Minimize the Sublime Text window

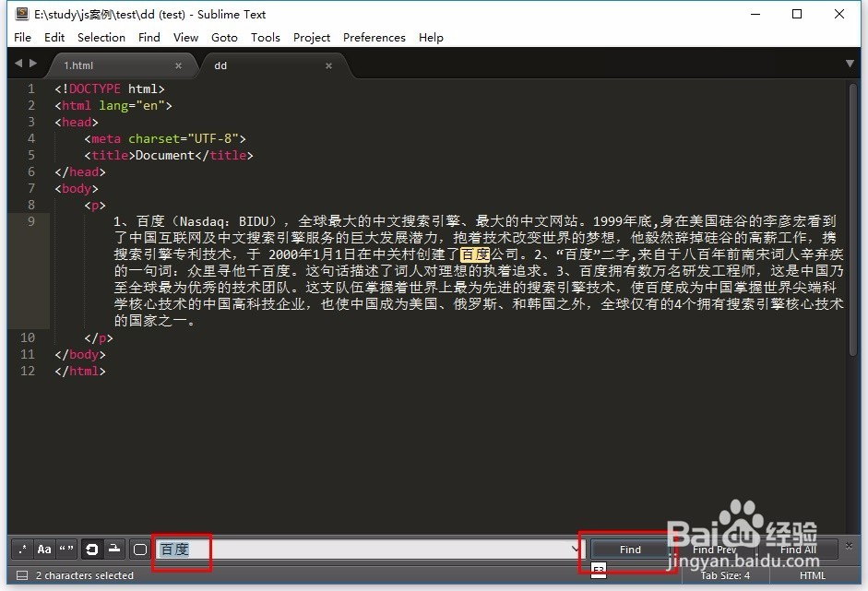click(x=755, y=14)
